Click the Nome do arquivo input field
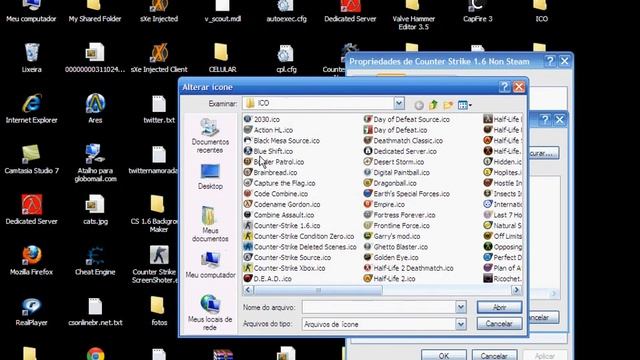 pos(379,307)
